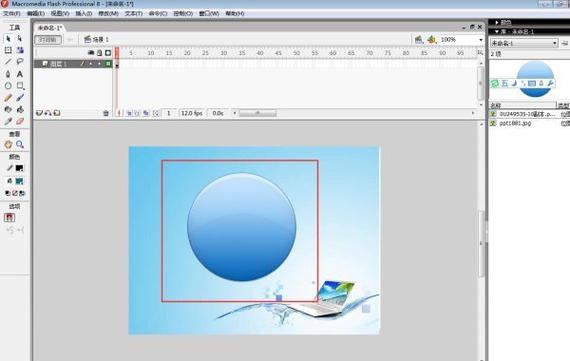Image resolution: width=570 pixels, height=361 pixels.
Task: Select the Eyedropper tool
Action: 8,121
